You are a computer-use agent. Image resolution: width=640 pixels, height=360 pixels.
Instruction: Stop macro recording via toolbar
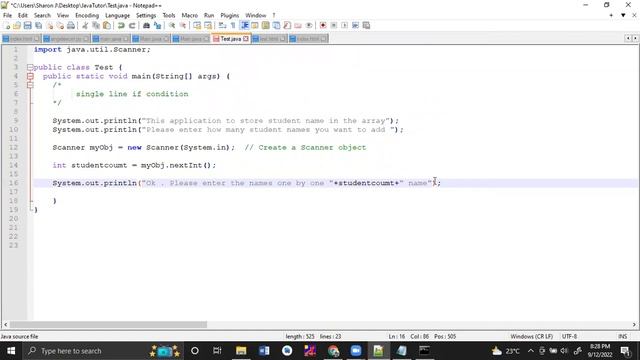coord(334,25)
